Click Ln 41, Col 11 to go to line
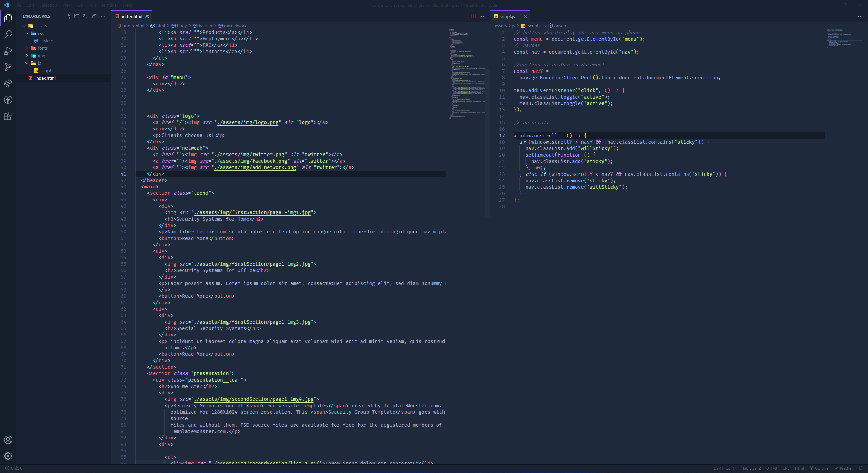 (725, 468)
